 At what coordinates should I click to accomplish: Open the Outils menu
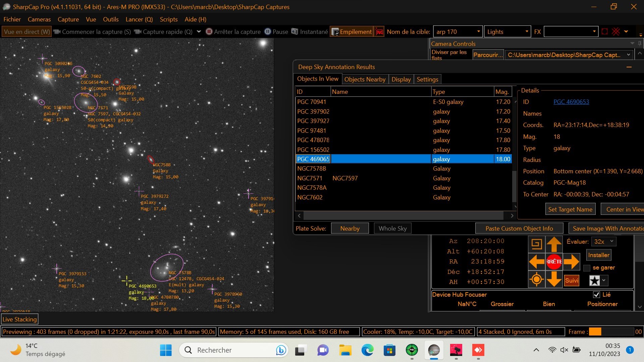(111, 19)
